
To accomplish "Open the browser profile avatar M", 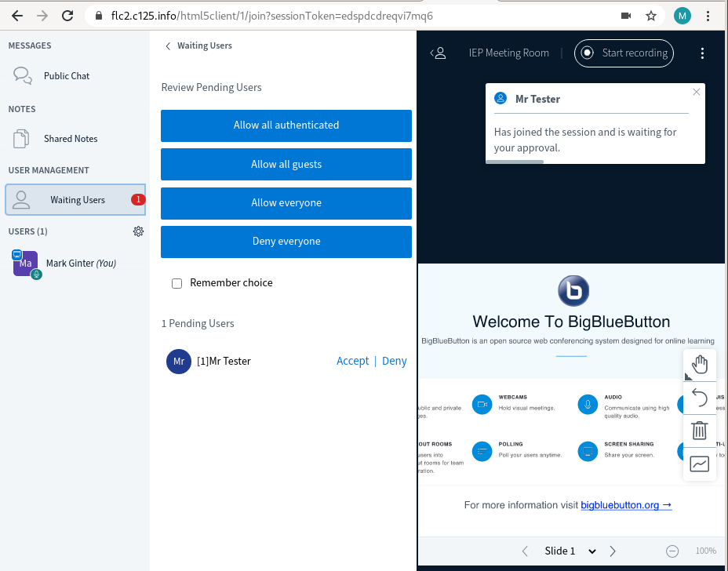I will tap(682, 16).
